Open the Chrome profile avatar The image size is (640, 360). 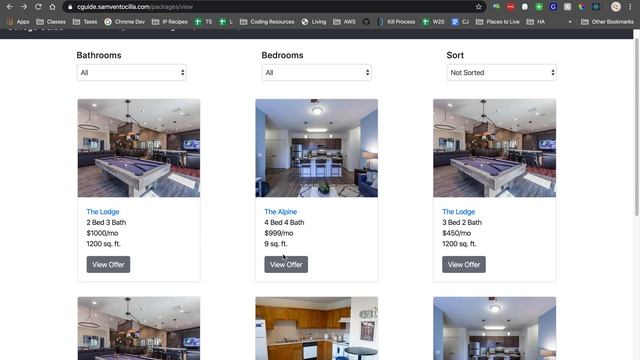tap(616, 7)
